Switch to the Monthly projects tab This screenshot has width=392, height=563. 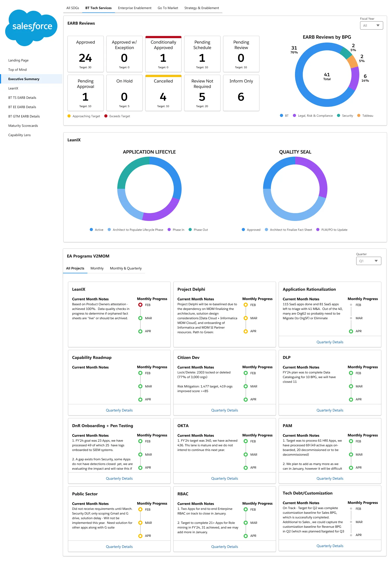[97, 268]
